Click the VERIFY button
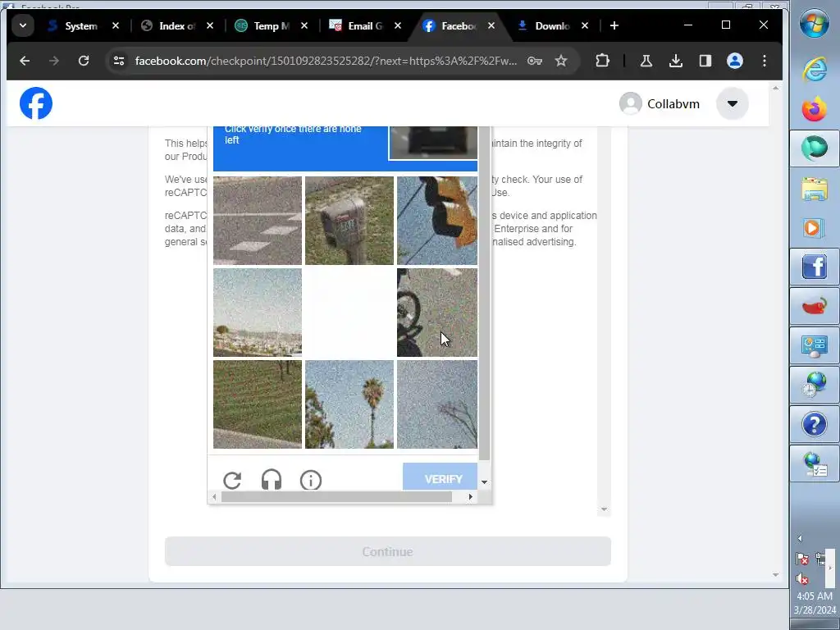Screen dimensions: 840x630 pos(440,477)
